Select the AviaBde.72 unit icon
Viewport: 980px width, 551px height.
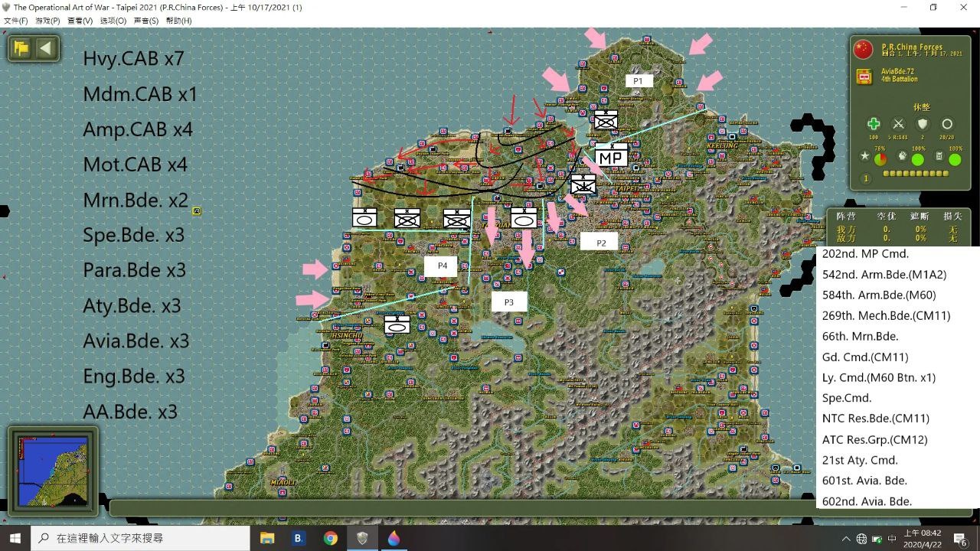click(x=864, y=77)
